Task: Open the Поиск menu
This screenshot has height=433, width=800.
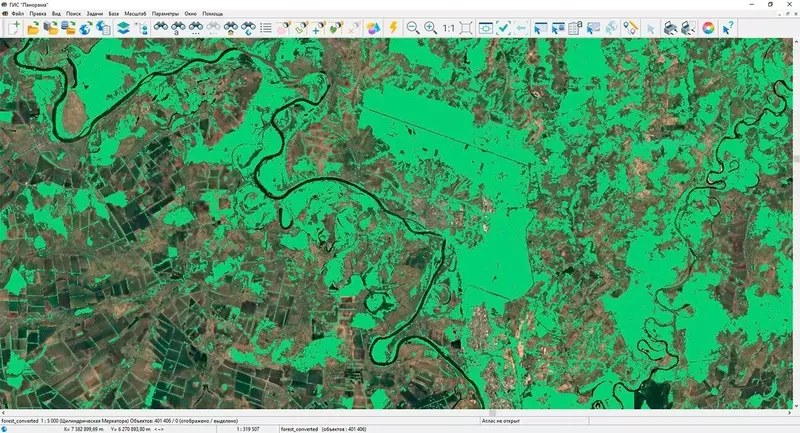Action: tap(73, 14)
